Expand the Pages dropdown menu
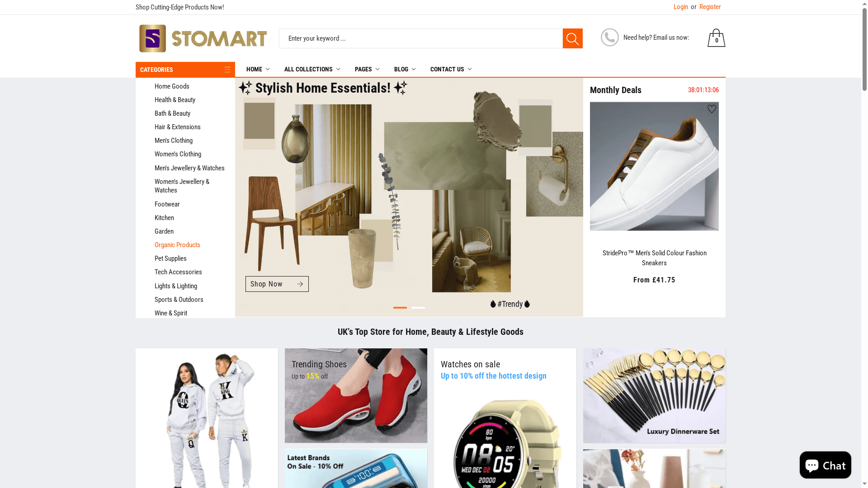868x488 pixels. (x=367, y=69)
